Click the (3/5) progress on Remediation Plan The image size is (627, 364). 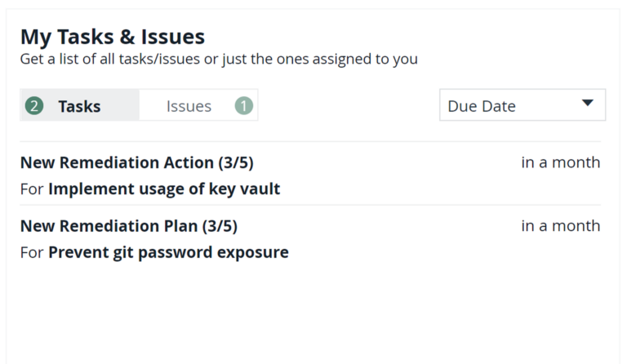point(220,226)
